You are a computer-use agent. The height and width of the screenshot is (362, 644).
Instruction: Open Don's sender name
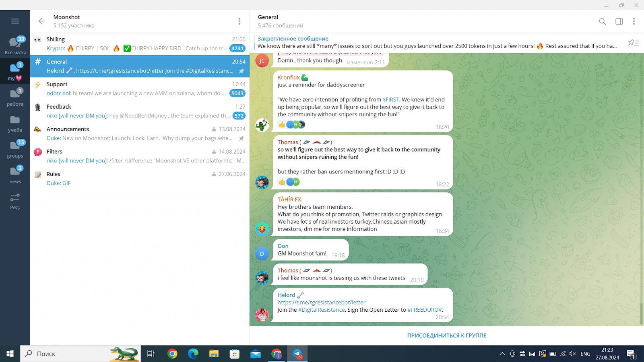(283, 246)
